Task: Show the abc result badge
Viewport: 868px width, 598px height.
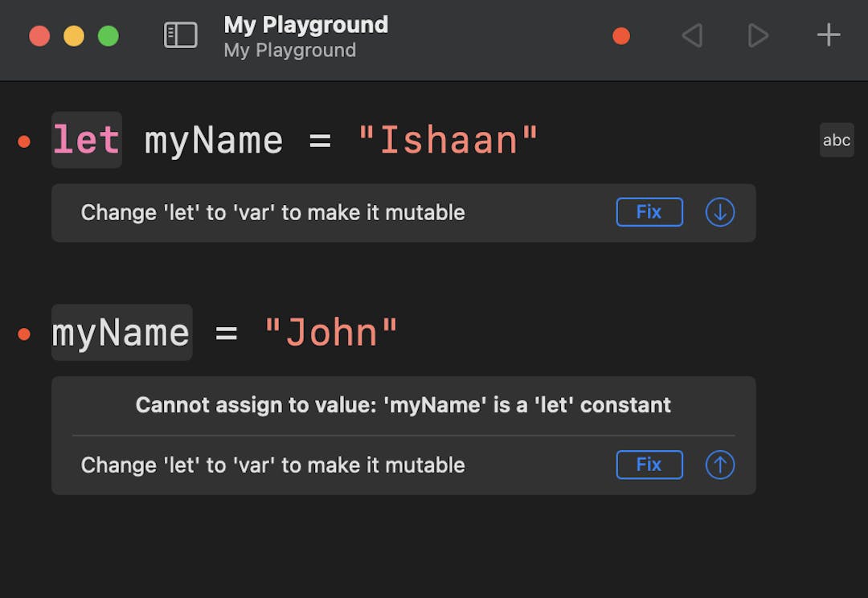Action: (x=836, y=140)
